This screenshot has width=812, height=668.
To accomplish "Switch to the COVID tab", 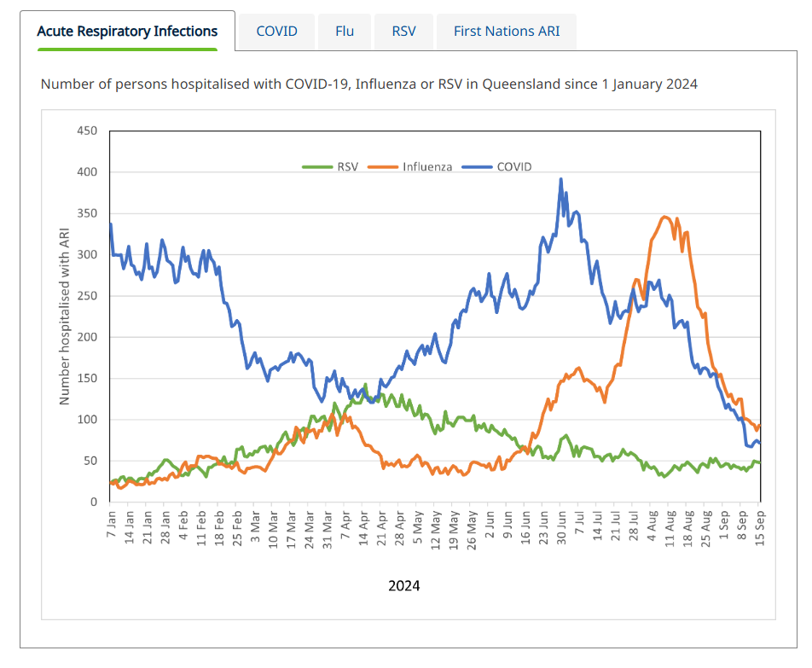I will point(276,32).
